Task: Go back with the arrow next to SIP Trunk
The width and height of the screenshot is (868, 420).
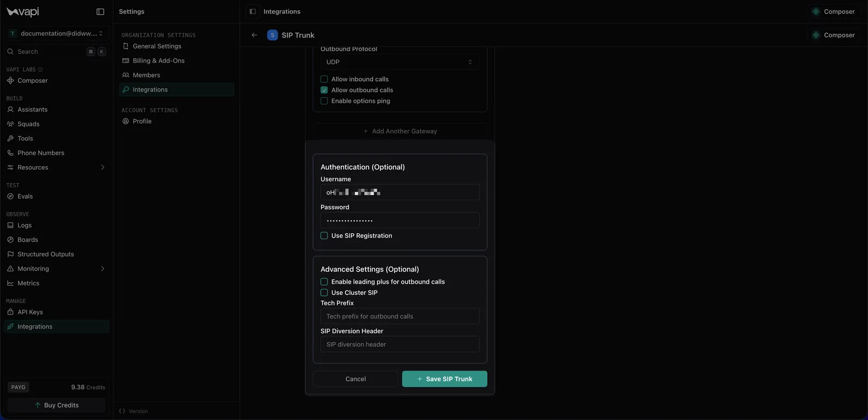Action: pyautogui.click(x=254, y=35)
